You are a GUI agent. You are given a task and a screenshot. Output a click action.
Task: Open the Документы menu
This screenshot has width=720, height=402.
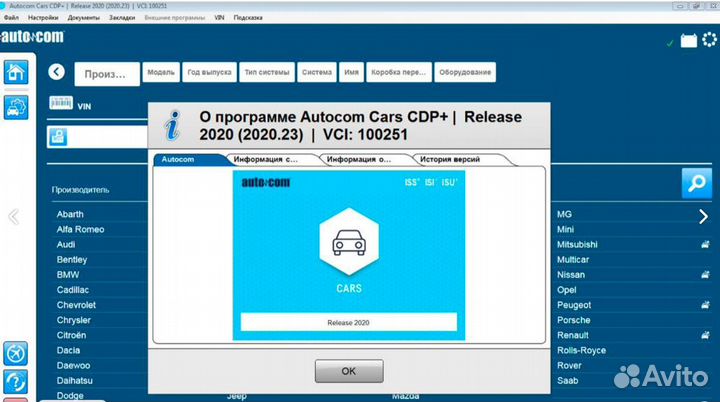click(x=84, y=17)
